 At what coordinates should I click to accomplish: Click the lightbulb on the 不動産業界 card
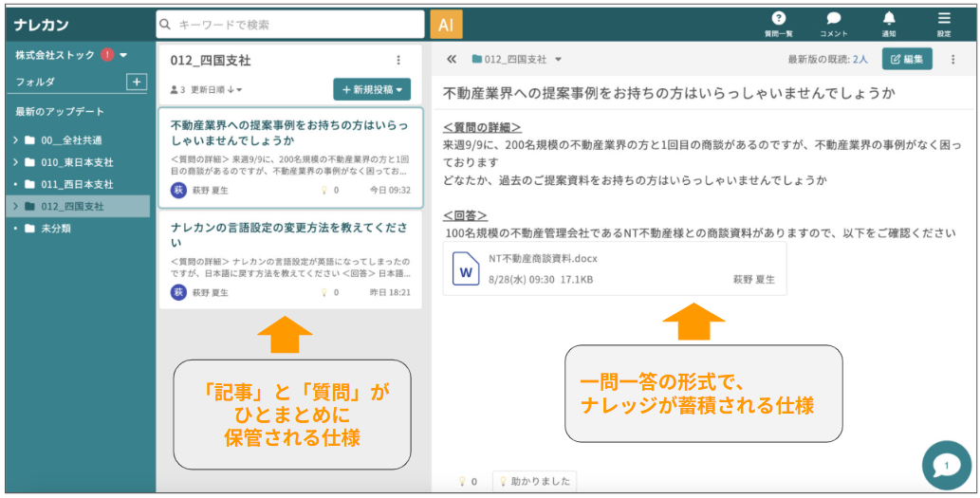tap(324, 190)
